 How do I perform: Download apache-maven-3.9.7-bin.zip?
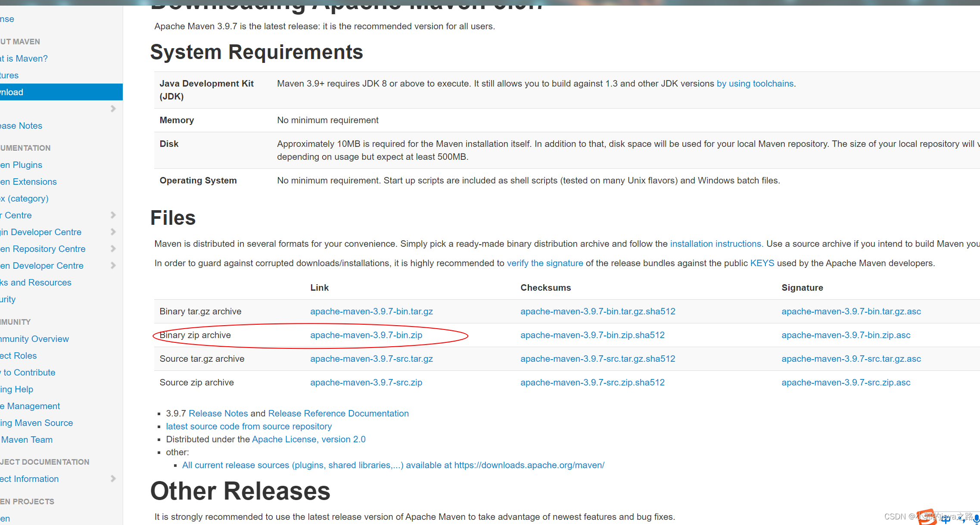tap(366, 335)
